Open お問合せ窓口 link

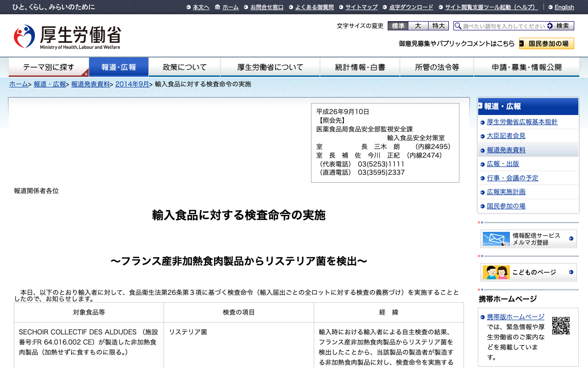[x=267, y=7]
